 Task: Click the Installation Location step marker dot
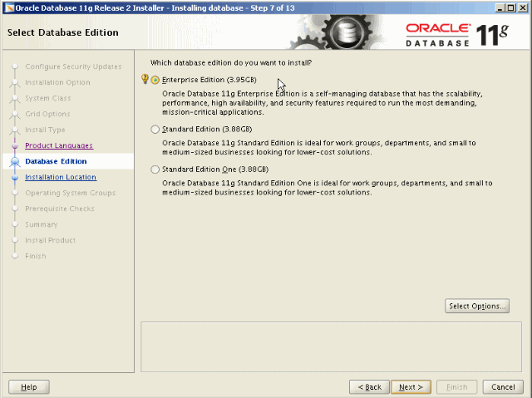15,177
